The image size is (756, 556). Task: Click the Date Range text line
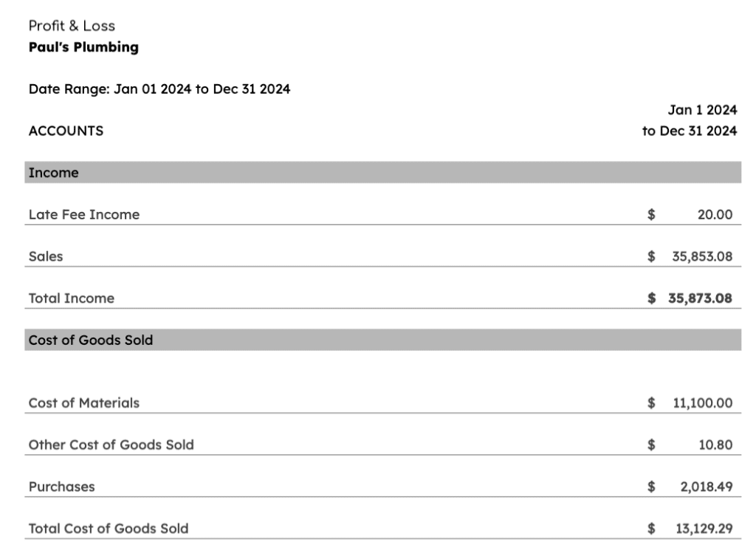[x=159, y=89]
